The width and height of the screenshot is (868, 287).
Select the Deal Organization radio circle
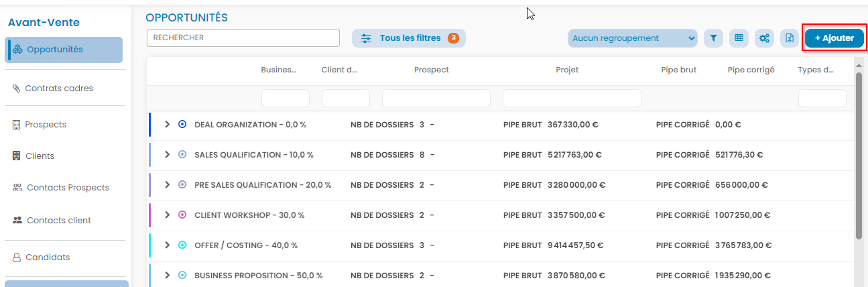click(x=182, y=125)
